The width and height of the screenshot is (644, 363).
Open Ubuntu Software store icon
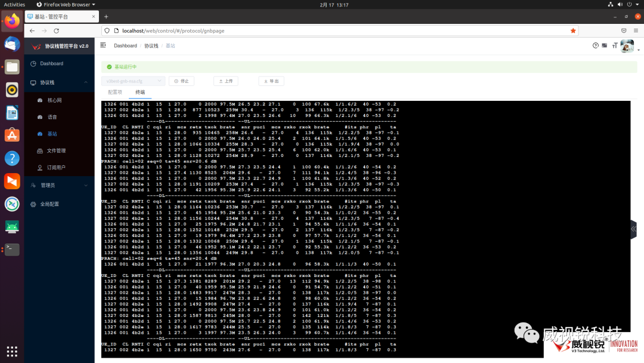(x=12, y=136)
